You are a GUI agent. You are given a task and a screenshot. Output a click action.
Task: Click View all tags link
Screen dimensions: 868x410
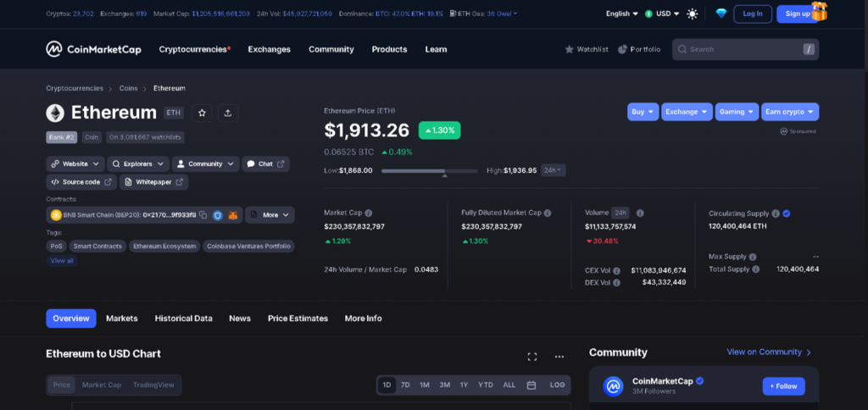(61, 261)
